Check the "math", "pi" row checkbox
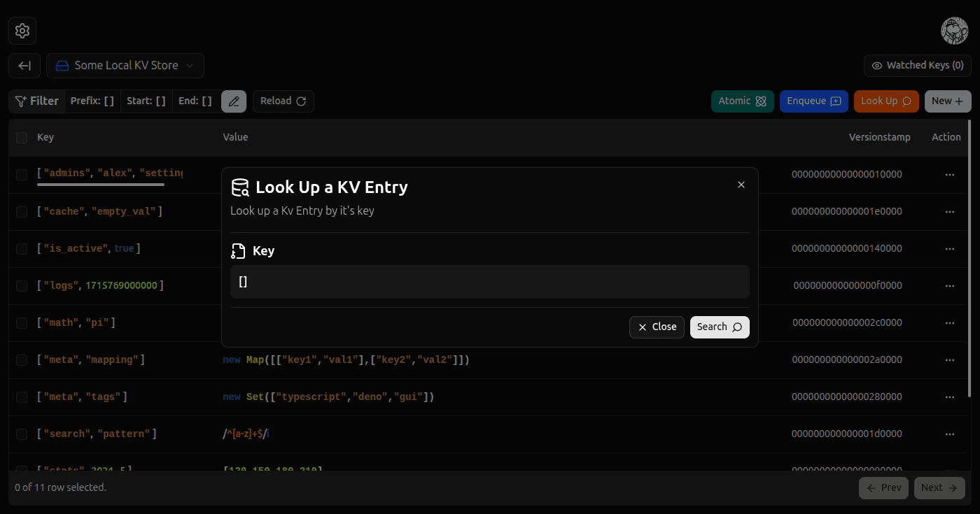 click(x=22, y=323)
